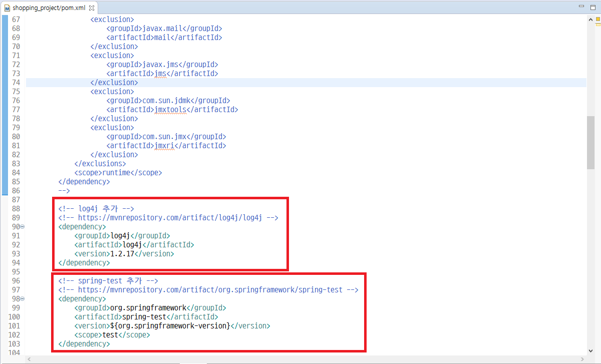The width and height of the screenshot is (601, 364).
Task: Click the version 1.2.17 line
Action: point(124,254)
